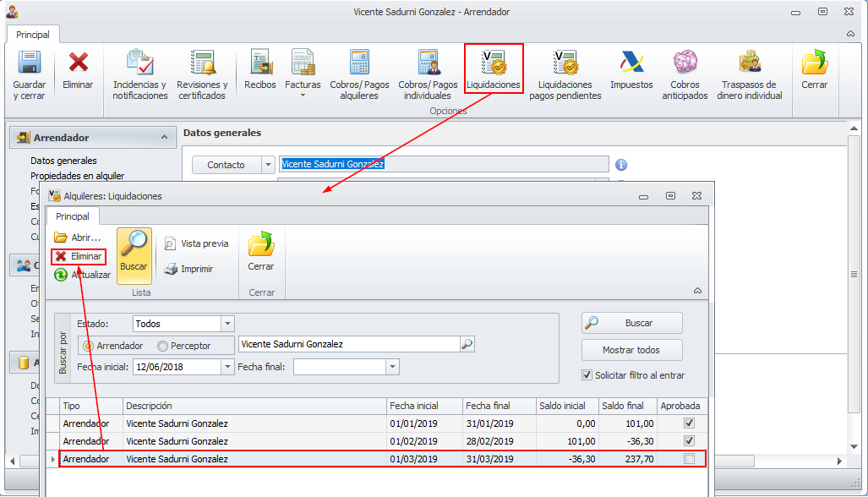Image resolution: width=868 pixels, height=497 pixels.
Task: Click the Cobros anticipados piggy bank icon
Action: point(685,64)
